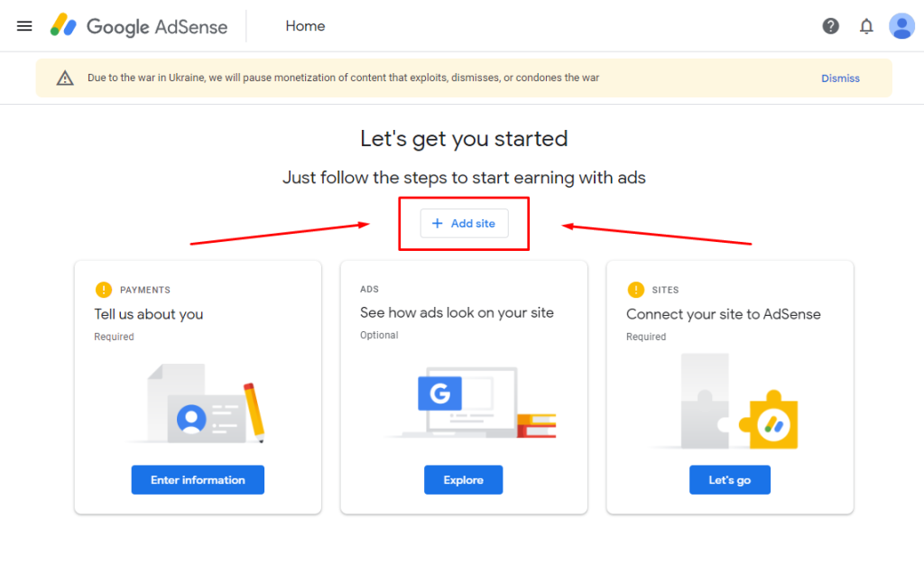Click the 'Tell us about you' heading
This screenshot has width=924, height=574.
pos(149,314)
